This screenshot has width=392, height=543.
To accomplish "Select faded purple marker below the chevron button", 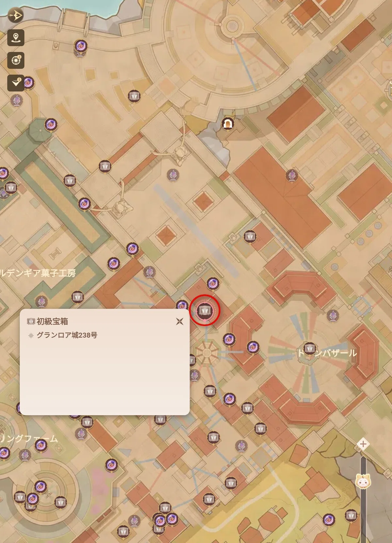I will [16, 100].
